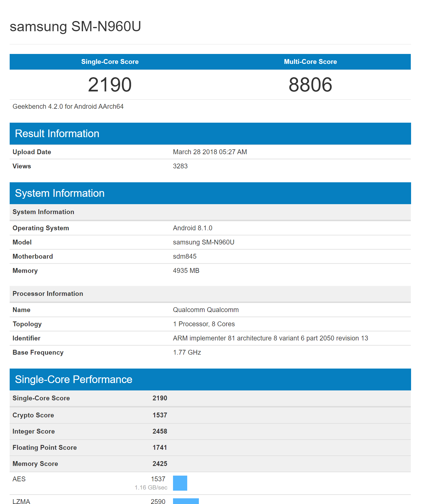Click the blue LZMA score bar

[x=186, y=501]
